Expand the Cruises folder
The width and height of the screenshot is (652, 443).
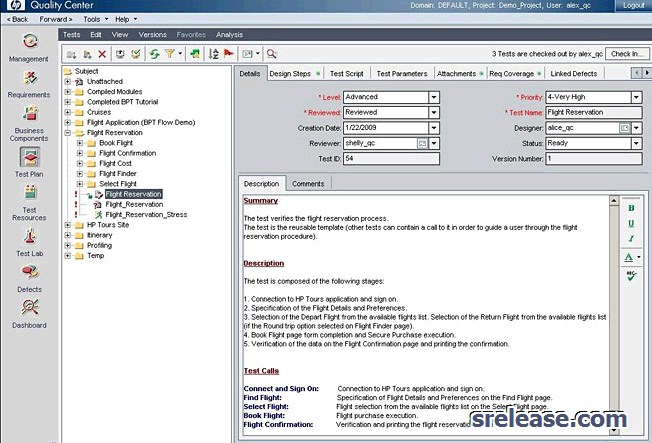[x=68, y=112]
